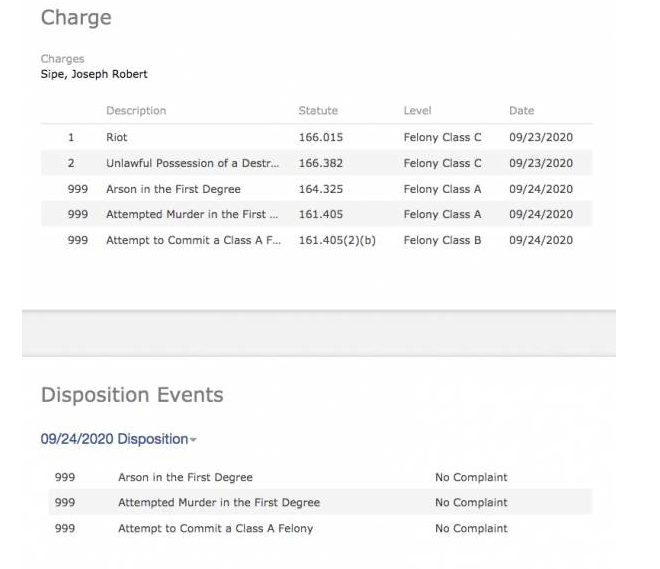Select the truncated Attempted Murder charge row
Viewport: 660px width, 569px height.
[x=317, y=214]
